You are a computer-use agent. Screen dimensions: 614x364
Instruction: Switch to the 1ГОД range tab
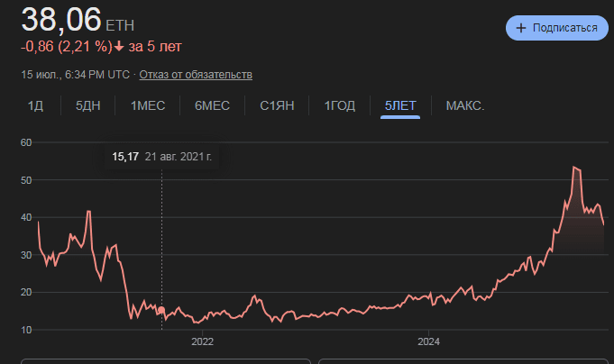tap(340, 105)
